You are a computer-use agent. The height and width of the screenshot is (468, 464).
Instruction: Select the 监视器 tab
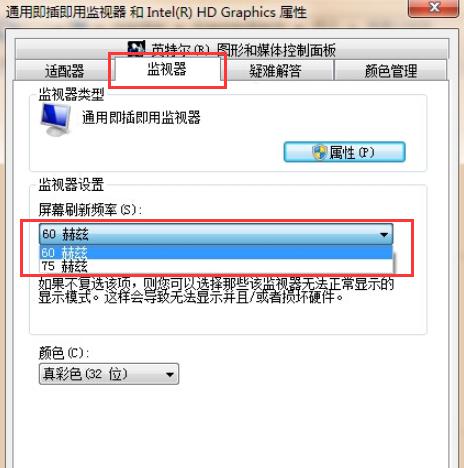click(167, 69)
